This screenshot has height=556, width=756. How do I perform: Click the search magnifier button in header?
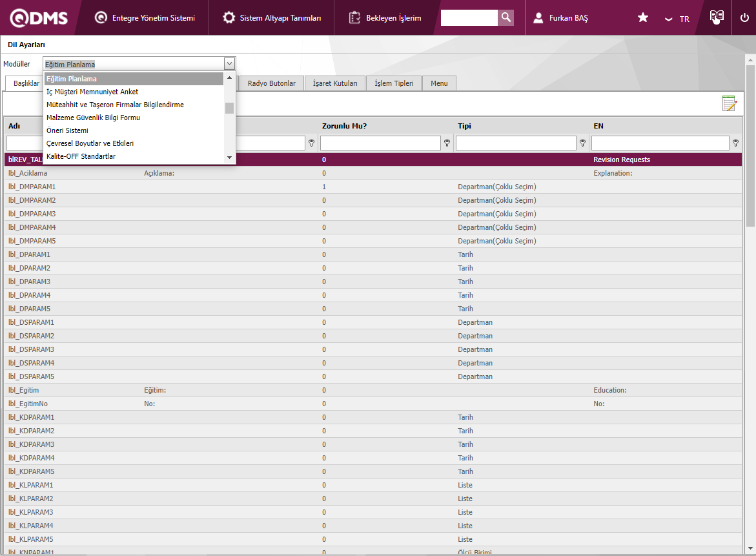pyautogui.click(x=506, y=17)
